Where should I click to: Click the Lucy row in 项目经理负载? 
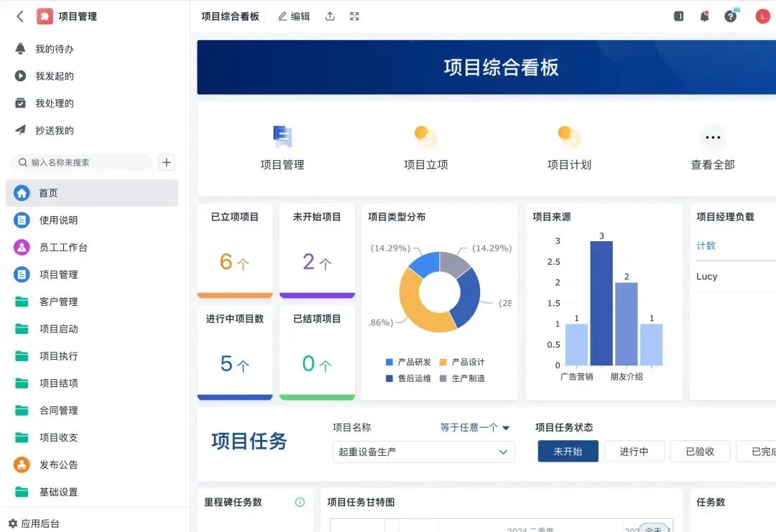(736, 276)
